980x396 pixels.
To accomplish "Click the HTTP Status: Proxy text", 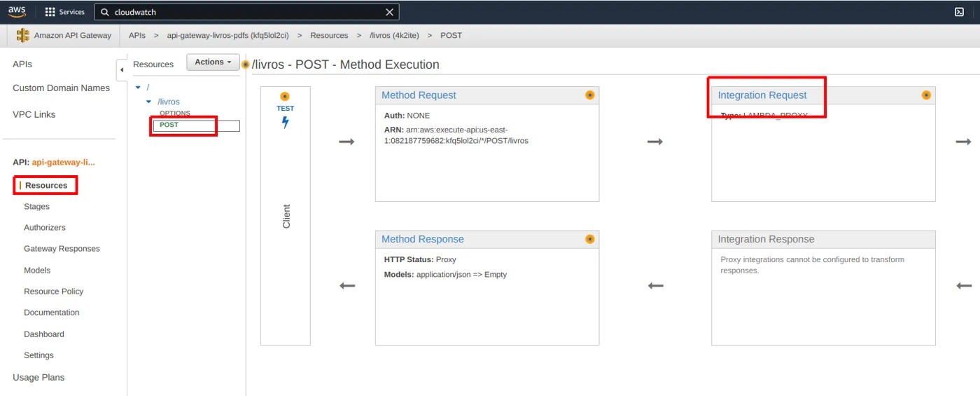I will [420, 259].
